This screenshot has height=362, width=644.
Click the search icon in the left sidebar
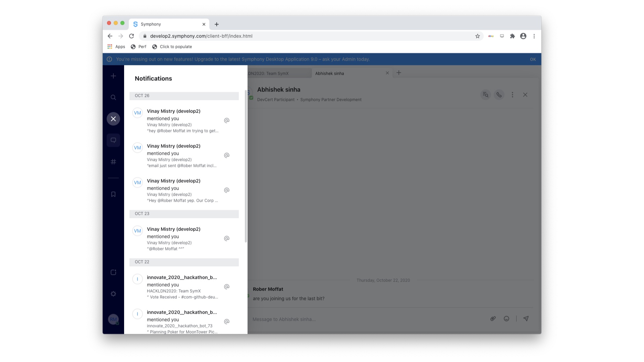point(113,97)
